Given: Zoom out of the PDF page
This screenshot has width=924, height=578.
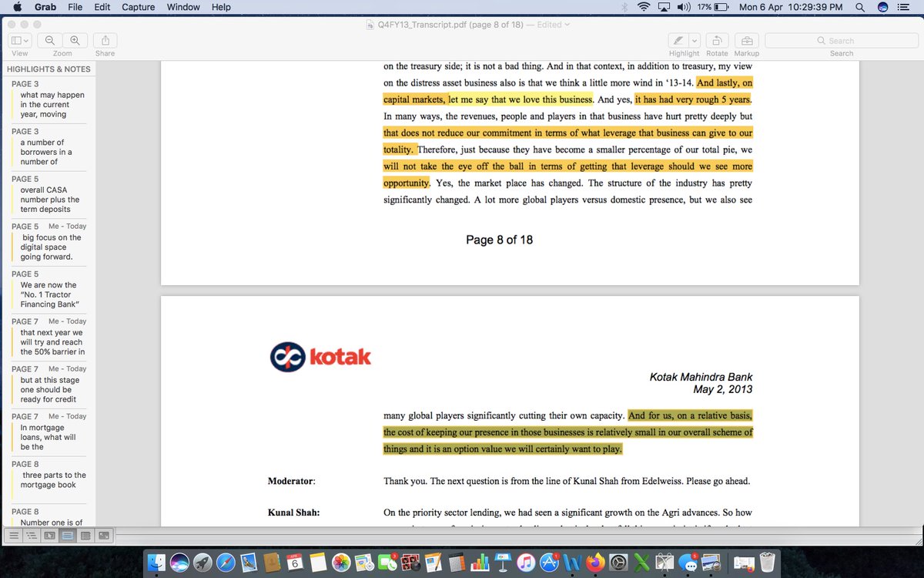Looking at the screenshot, I should click(x=50, y=41).
